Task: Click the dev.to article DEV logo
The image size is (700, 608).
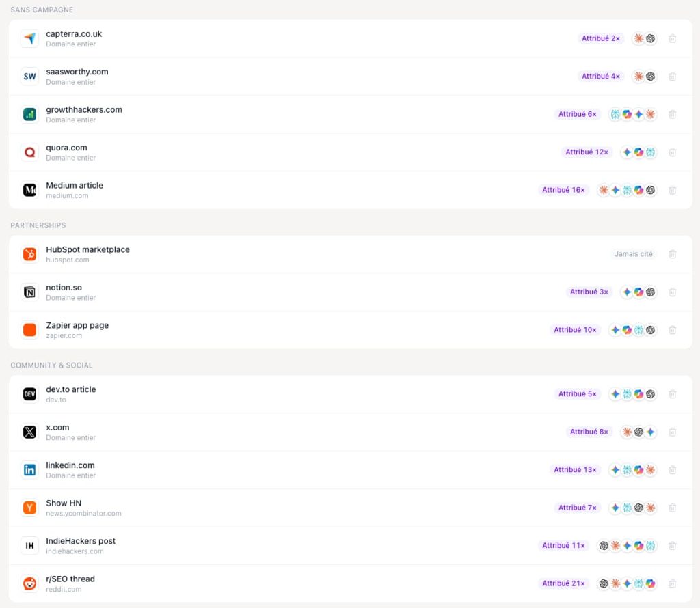Action: click(30, 394)
